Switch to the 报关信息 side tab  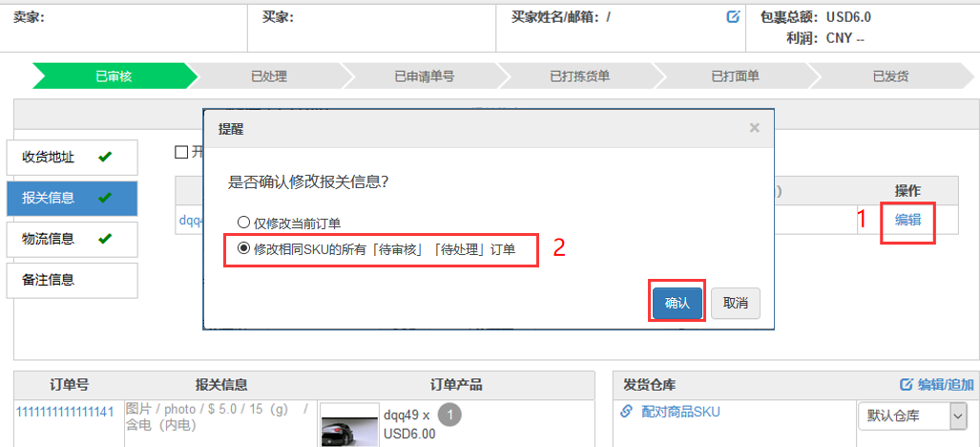[72, 198]
